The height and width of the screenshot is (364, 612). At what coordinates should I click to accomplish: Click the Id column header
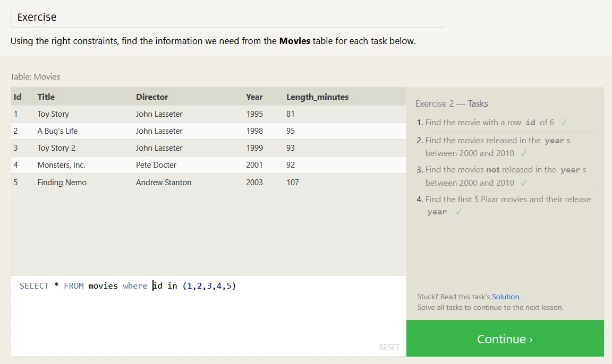pos(18,97)
